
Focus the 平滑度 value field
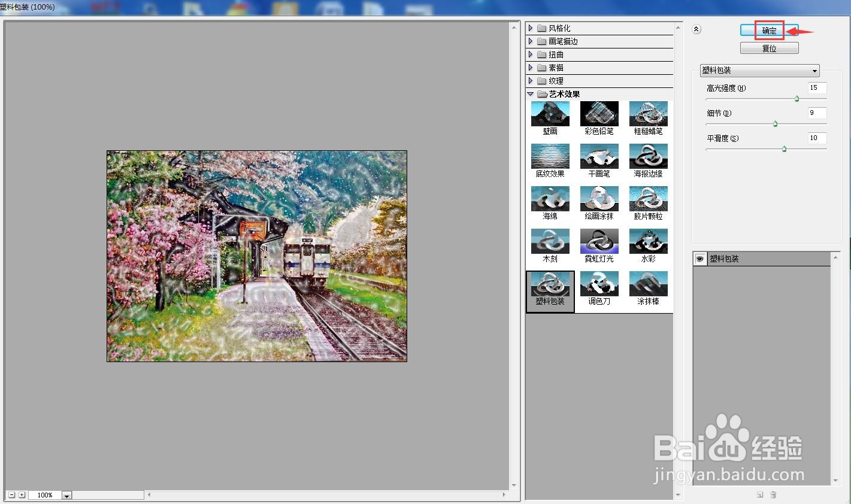(x=817, y=138)
